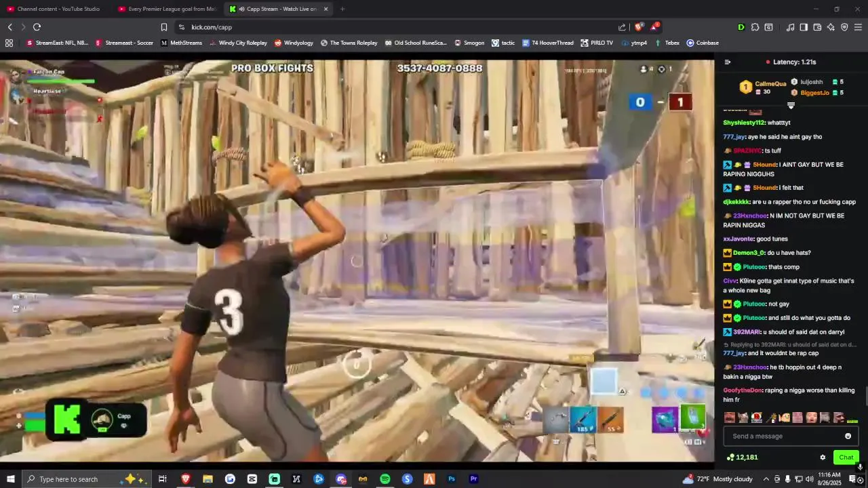This screenshot has width=868, height=488.
Task: Open StreamEast NFL bookmark
Action: (58, 43)
